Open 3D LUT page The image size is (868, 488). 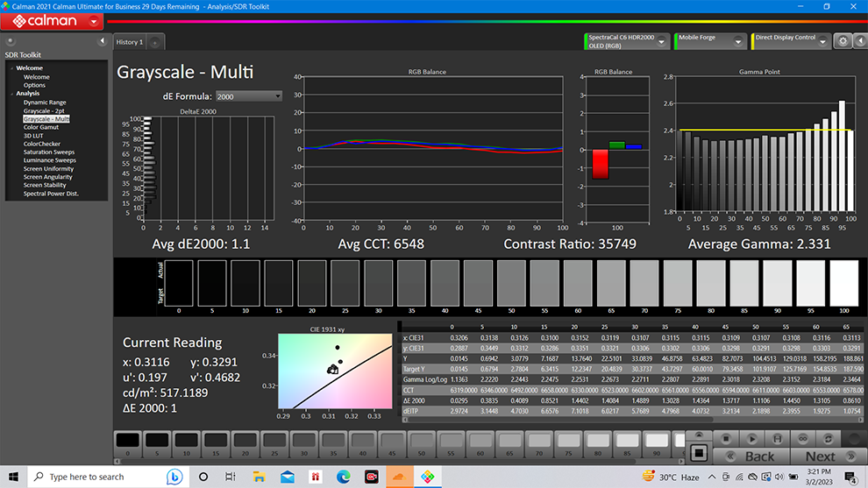(33, 136)
